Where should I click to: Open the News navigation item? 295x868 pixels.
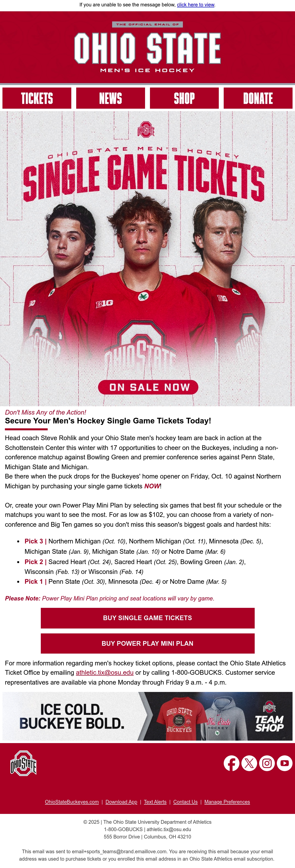pyautogui.click(x=110, y=98)
